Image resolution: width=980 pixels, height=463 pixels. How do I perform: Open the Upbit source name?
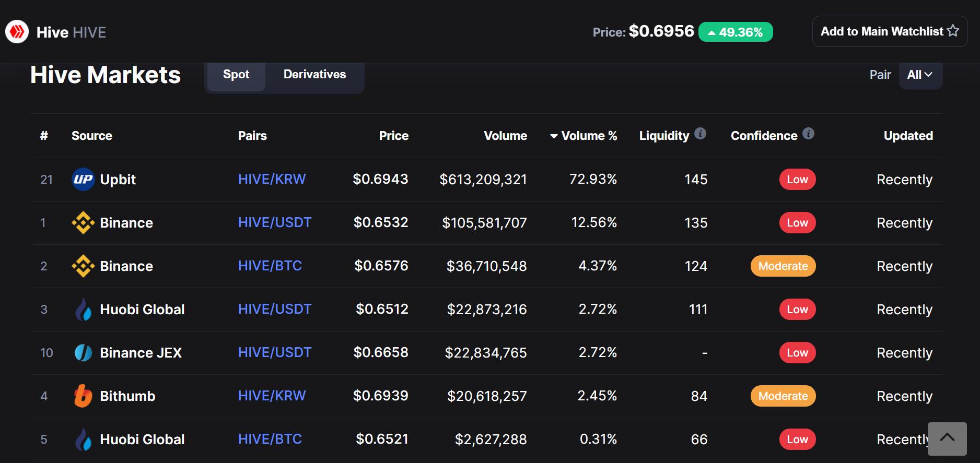point(118,180)
